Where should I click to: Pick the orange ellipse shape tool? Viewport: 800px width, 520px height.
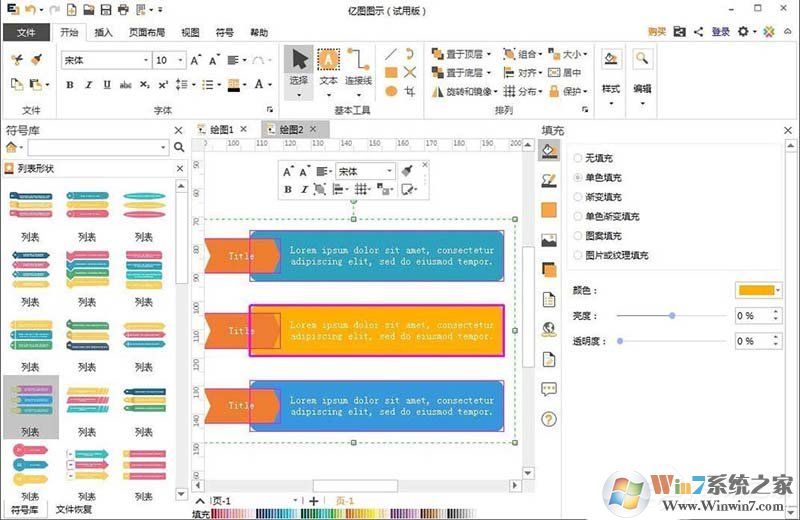point(391,91)
